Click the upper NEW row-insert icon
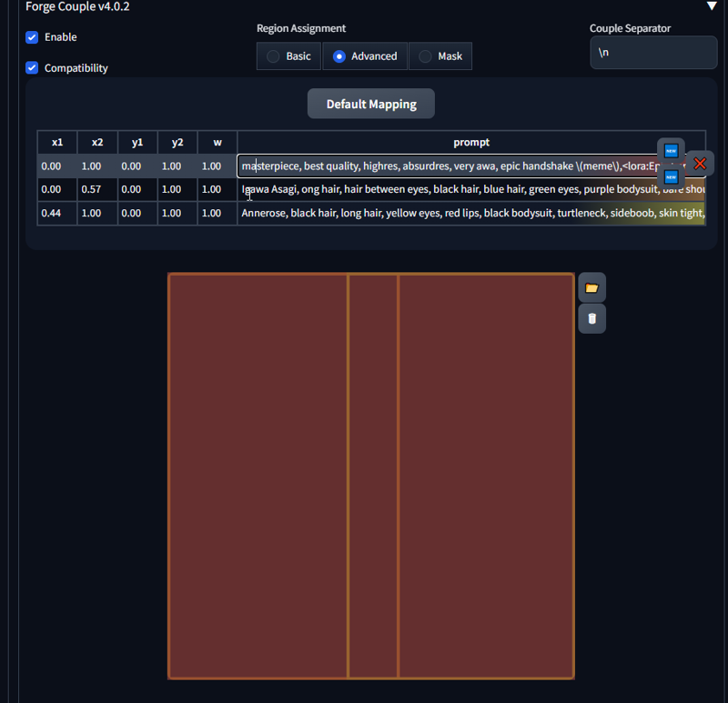This screenshot has width=728, height=703. click(x=671, y=150)
